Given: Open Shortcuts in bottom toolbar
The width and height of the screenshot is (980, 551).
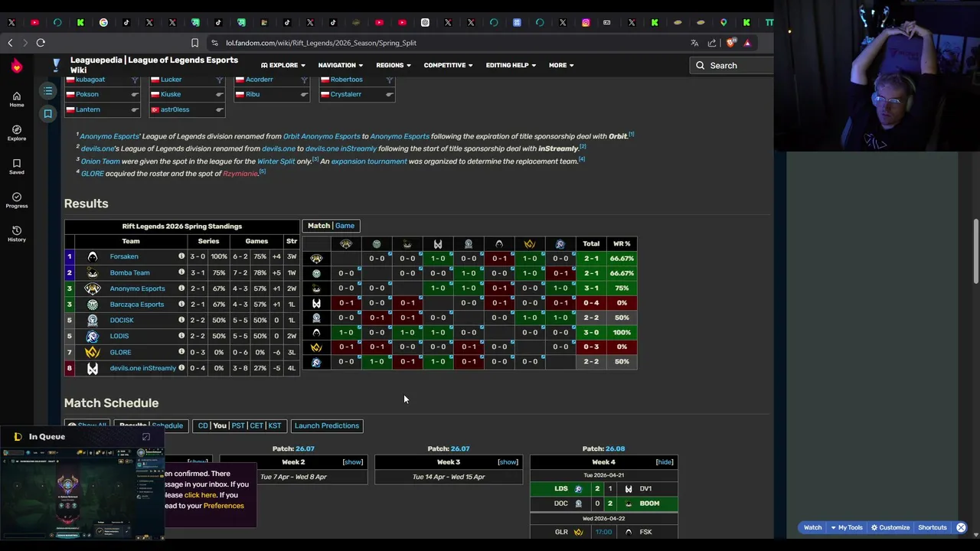Looking at the screenshot, I should [x=933, y=527].
